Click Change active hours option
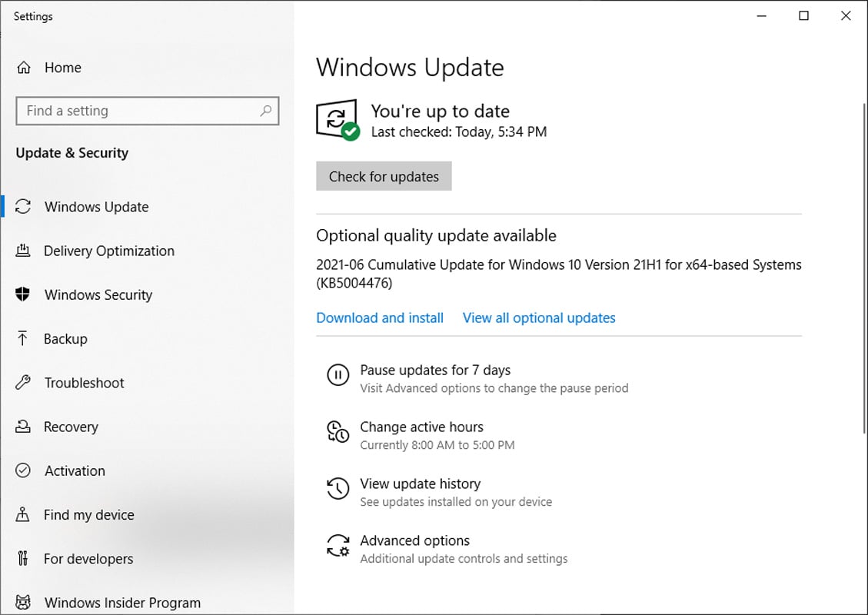Image resolution: width=868 pixels, height=615 pixels. point(421,427)
